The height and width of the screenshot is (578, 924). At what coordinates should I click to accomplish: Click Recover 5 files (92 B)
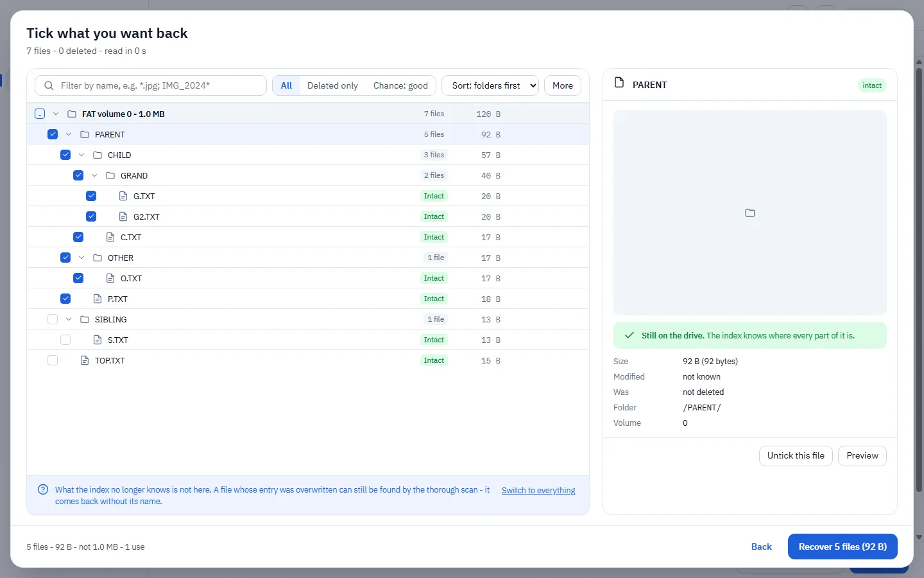pyautogui.click(x=843, y=547)
